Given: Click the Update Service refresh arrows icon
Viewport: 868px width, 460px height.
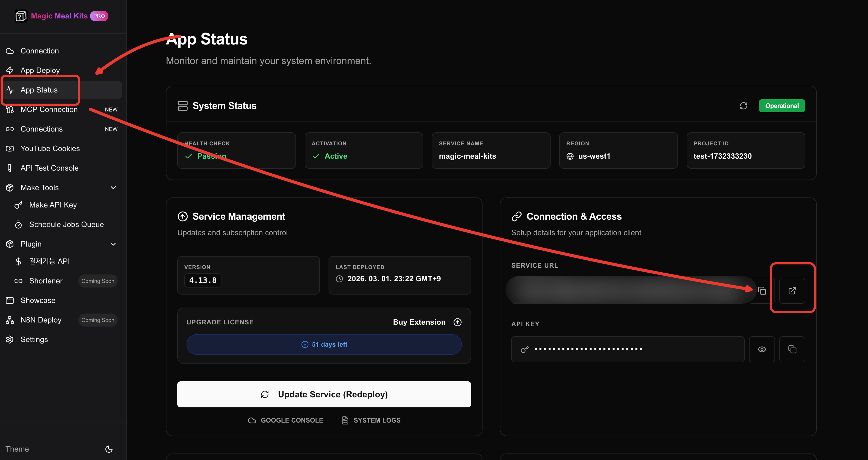Looking at the screenshot, I should (x=265, y=394).
